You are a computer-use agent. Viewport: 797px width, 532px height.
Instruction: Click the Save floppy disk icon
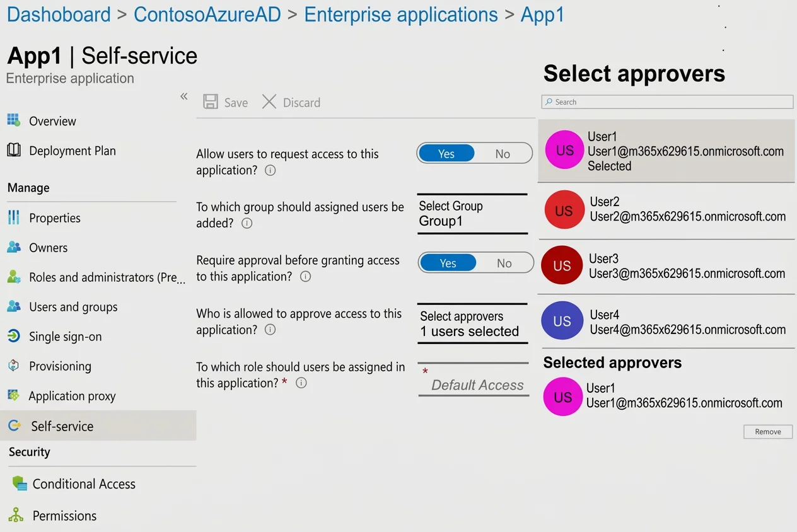(211, 102)
